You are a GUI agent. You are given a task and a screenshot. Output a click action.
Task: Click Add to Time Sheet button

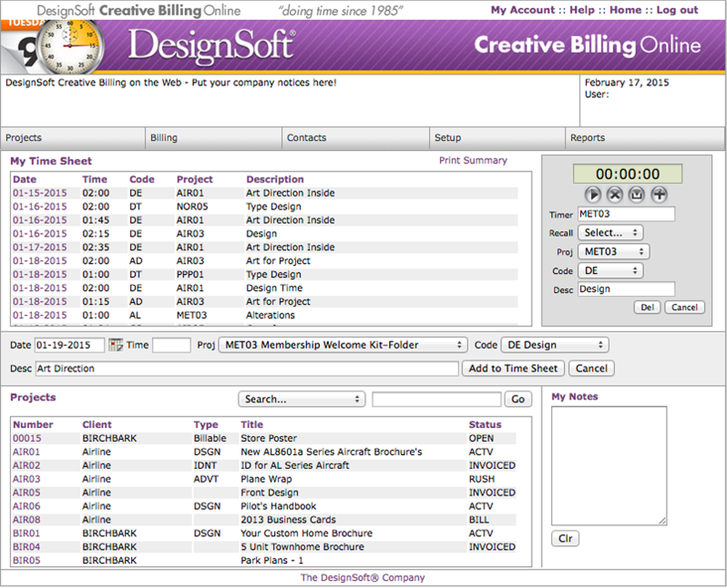(513, 368)
